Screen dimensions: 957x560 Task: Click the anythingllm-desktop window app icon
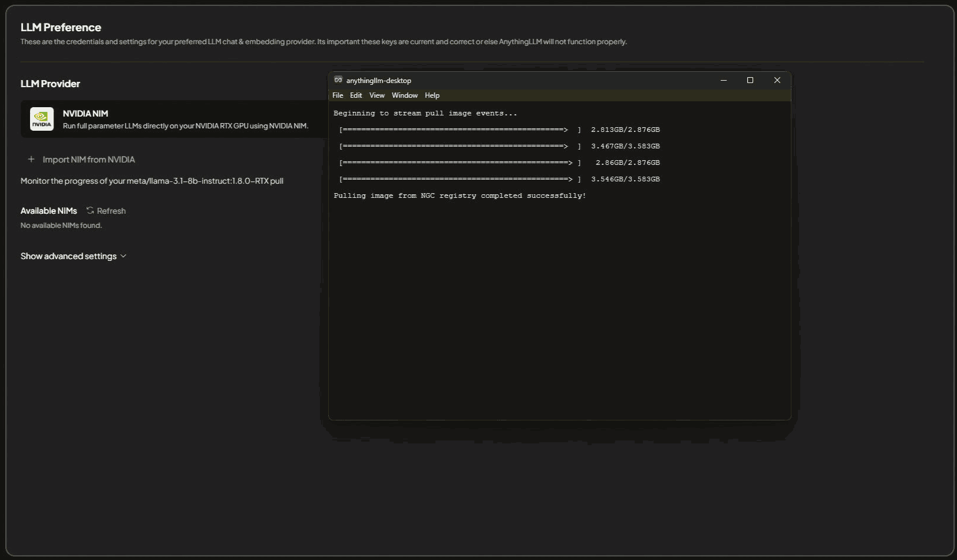338,80
